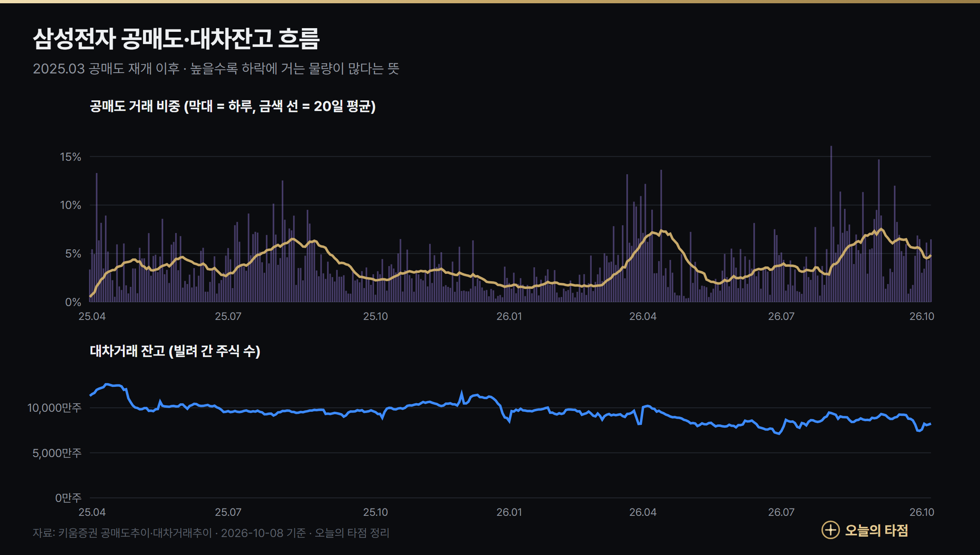Click 26.10 date label under lower chart
Image resolution: width=980 pixels, height=555 pixels.
coord(922,512)
